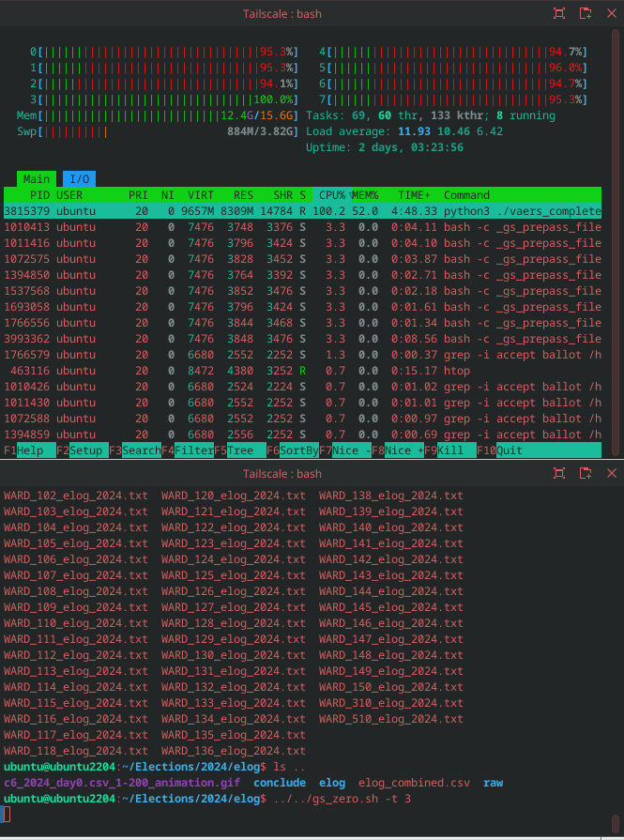Click the raw directory name
Image resolution: width=624 pixels, height=840 pixels.
(493, 783)
